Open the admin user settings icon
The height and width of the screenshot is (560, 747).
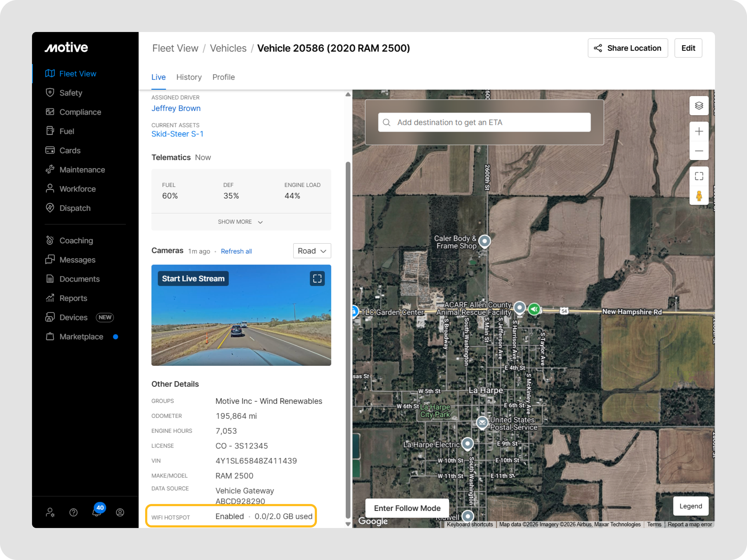pyautogui.click(x=50, y=513)
